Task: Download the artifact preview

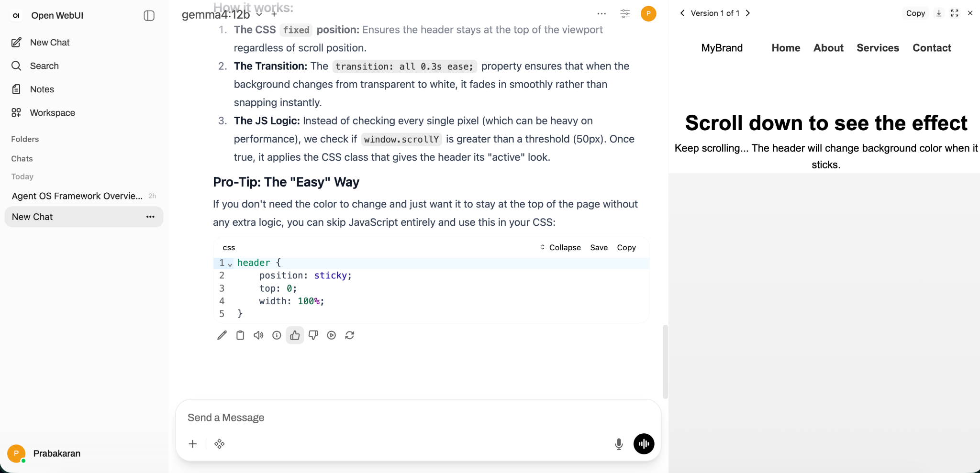Action: click(x=939, y=13)
